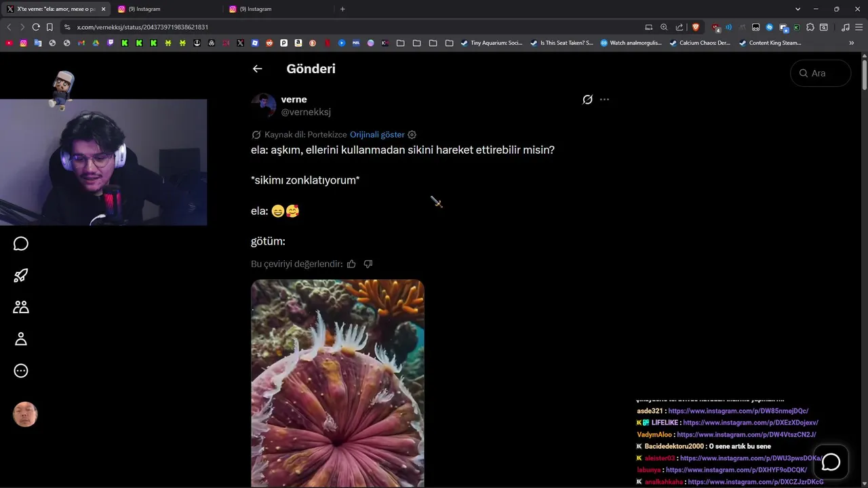Click the 'Ara' search field

click(x=821, y=73)
